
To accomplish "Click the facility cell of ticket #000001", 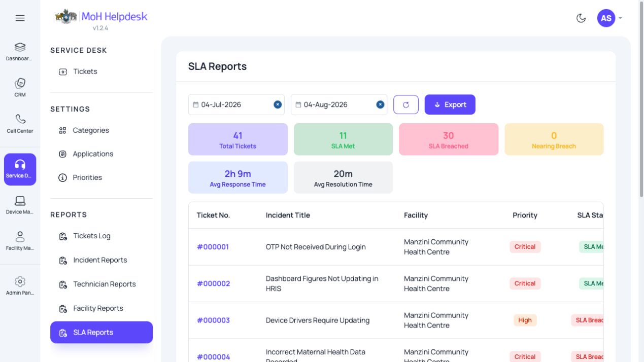I will 436,247.
